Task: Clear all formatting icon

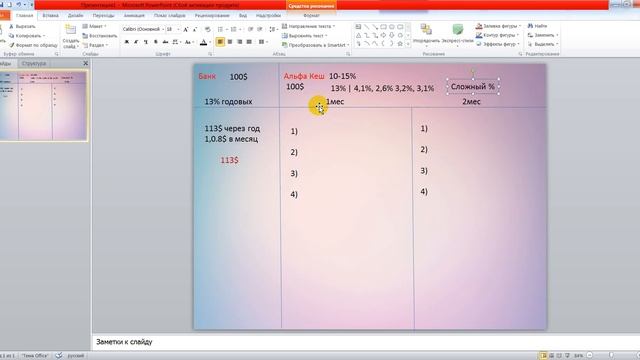Action: 208,29
